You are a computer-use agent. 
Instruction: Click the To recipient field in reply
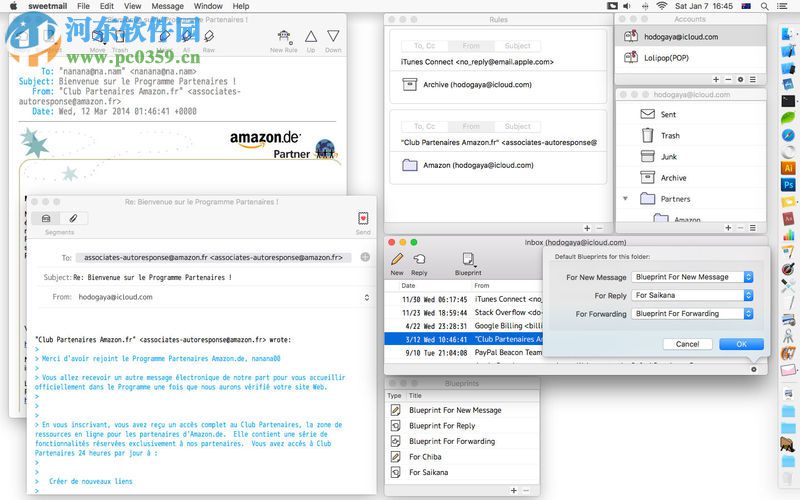tap(213, 258)
